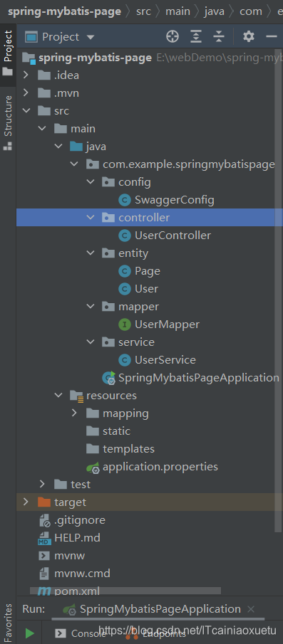283x644 pixels.
Task: Click the .gitignore file icon
Action: pyautogui.click(x=44, y=520)
